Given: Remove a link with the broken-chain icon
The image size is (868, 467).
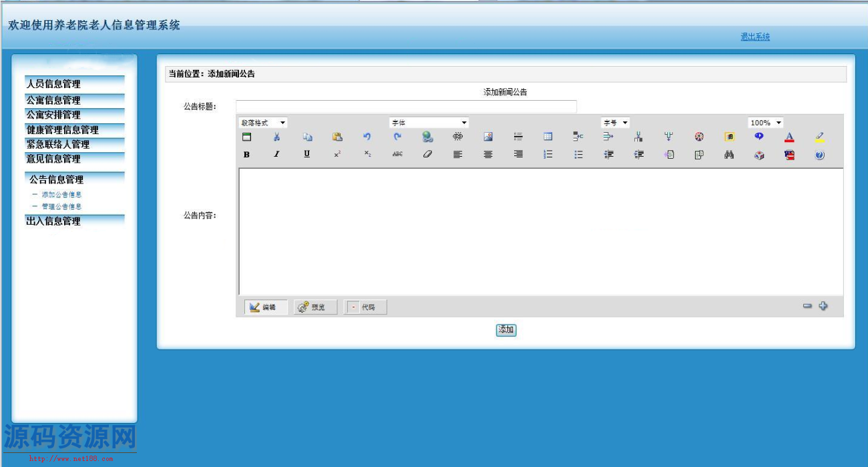Looking at the screenshot, I should (457, 137).
